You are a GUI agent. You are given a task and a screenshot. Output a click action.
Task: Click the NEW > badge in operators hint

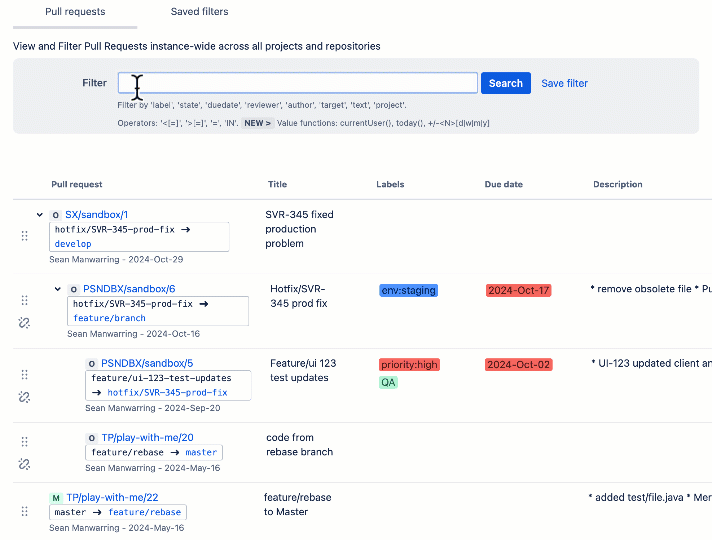click(257, 123)
